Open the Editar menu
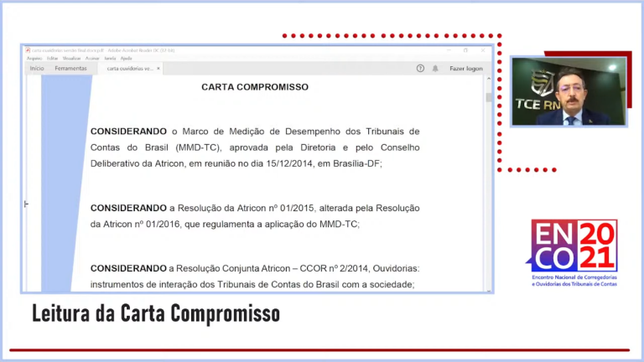The image size is (644, 362). [x=53, y=59]
